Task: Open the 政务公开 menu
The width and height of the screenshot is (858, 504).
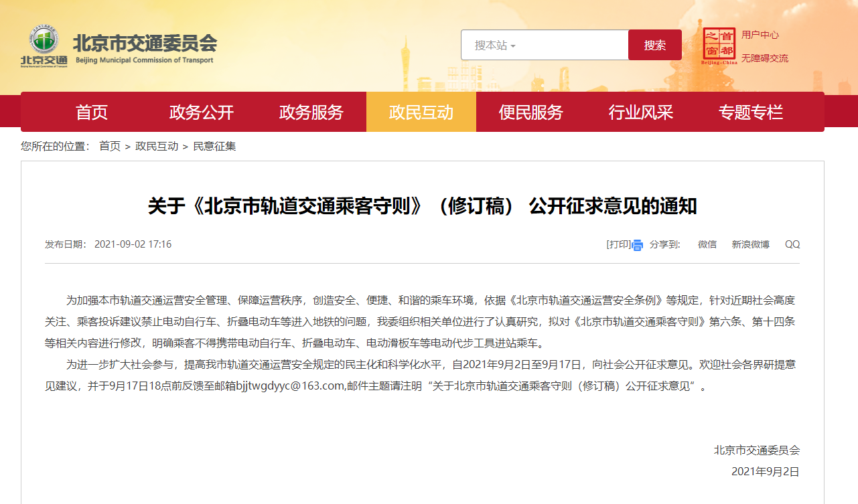Action: 201,112
